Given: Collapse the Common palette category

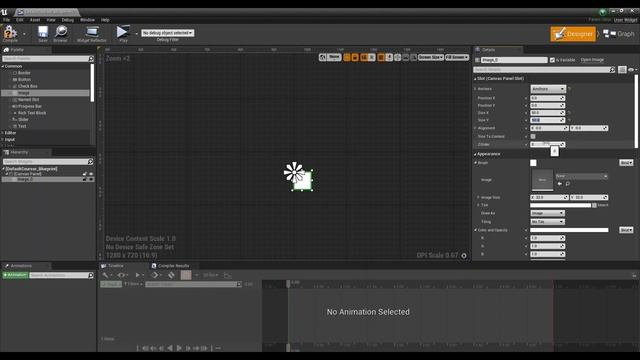Looking at the screenshot, I should [3, 66].
